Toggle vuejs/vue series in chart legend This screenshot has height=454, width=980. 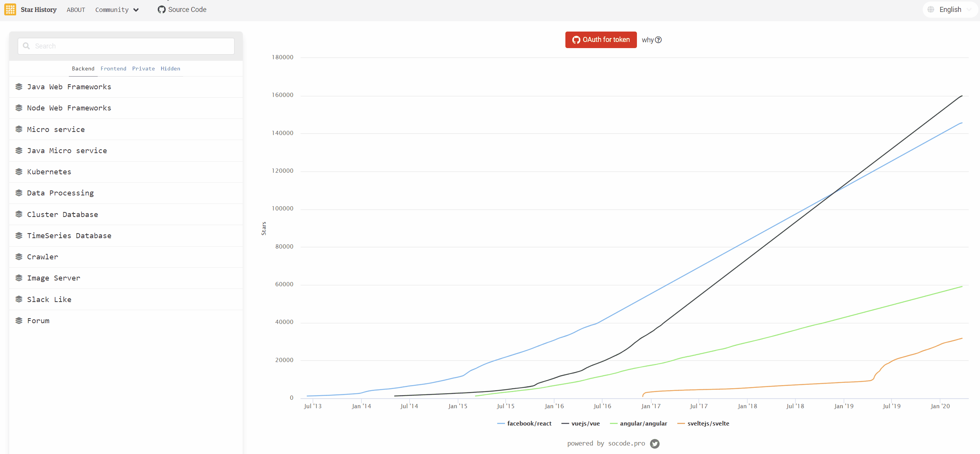pos(585,424)
